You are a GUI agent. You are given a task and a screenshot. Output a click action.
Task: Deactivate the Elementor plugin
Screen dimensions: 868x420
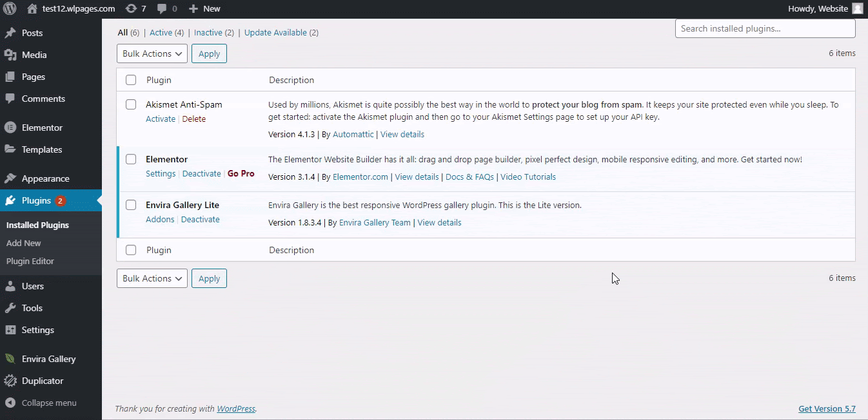[x=201, y=173]
